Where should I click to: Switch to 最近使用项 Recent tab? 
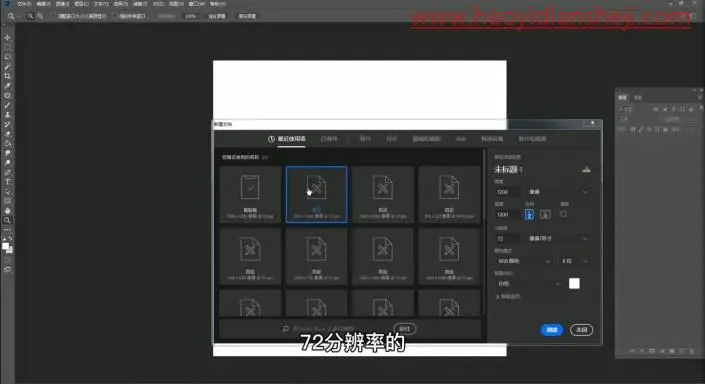click(287, 139)
